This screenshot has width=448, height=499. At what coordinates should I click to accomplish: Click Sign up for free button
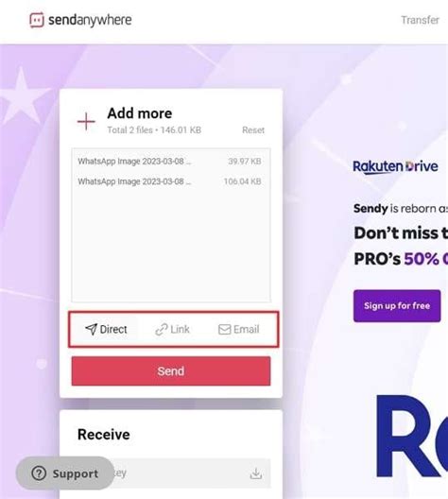pos(397,306)
